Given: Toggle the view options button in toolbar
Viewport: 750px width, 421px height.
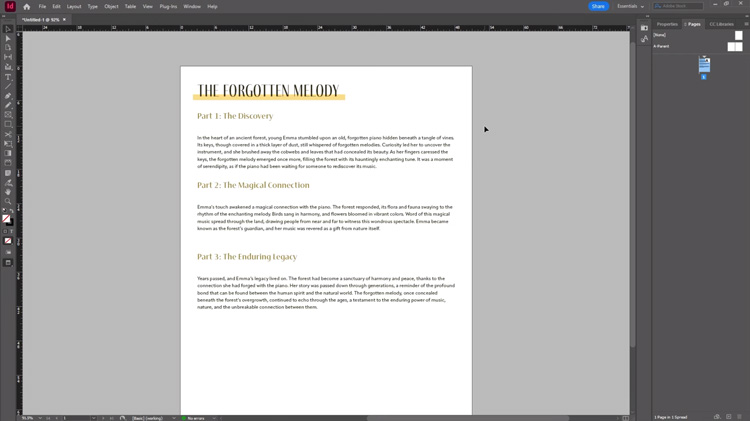Looking at the screenshot, I should pos(8,252).
